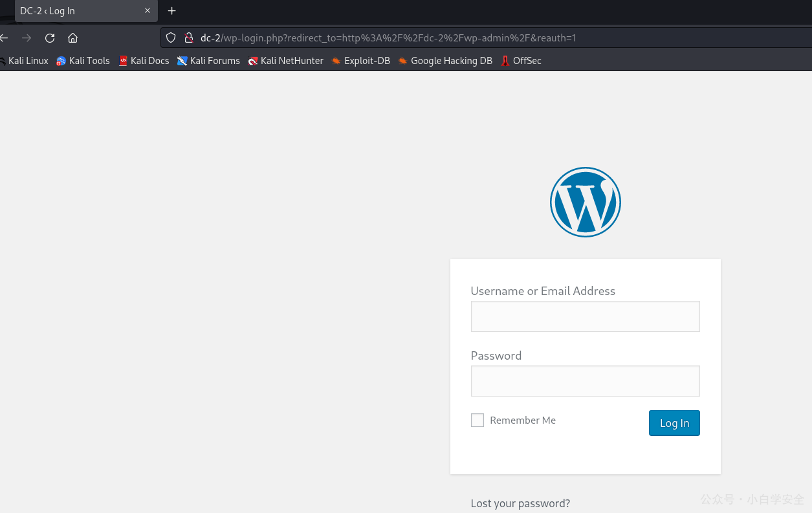The image size is (812, 513).
Task: Click the tracking protection shield icon
Action: click(171, 38)
